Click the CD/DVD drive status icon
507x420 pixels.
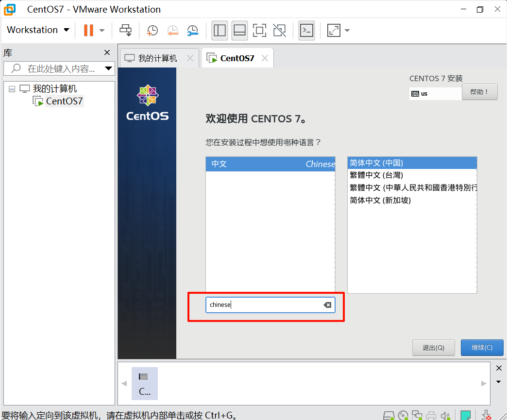(403, 415)
